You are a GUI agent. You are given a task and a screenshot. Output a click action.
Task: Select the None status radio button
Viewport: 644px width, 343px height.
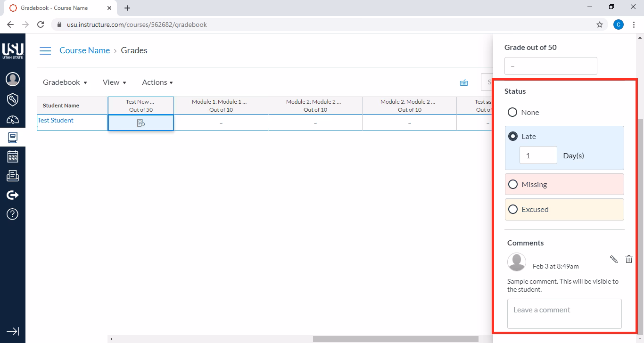(512, 113)
